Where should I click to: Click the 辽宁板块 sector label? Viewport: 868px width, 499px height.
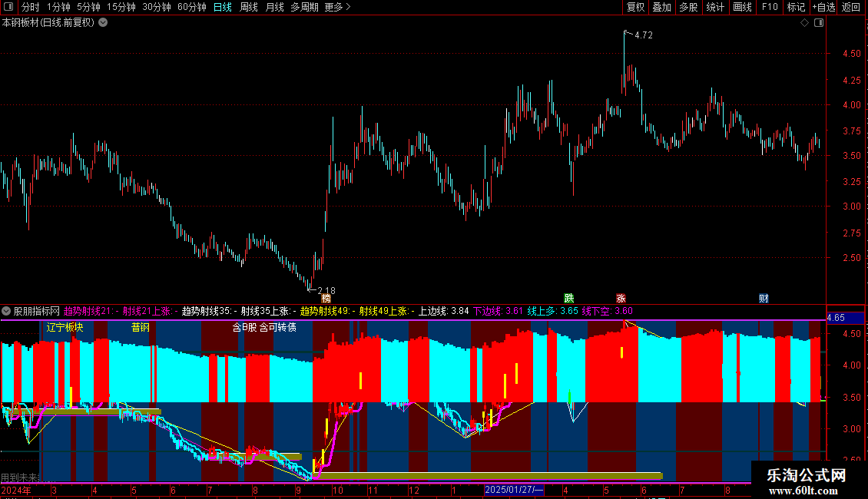pos(65,328)
